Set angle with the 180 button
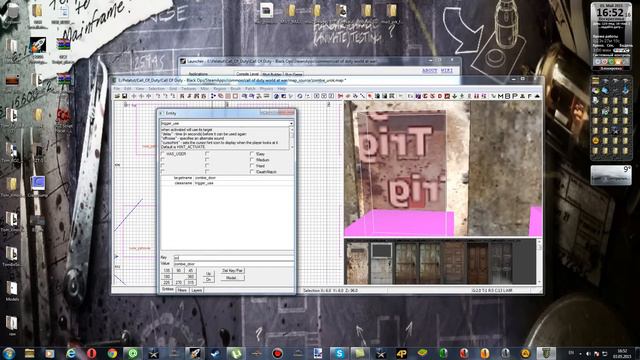The height and width of the screenshot is (360, 640). 167,276
